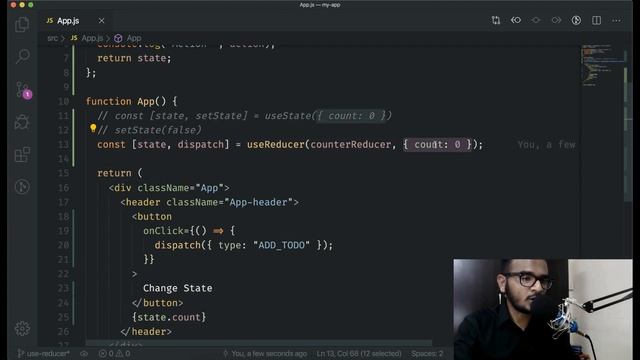The height and width of the screenshot is (360, 640).
Task: Click 'Ln 13, Col 68' cursor position
Action: (359, 353)
